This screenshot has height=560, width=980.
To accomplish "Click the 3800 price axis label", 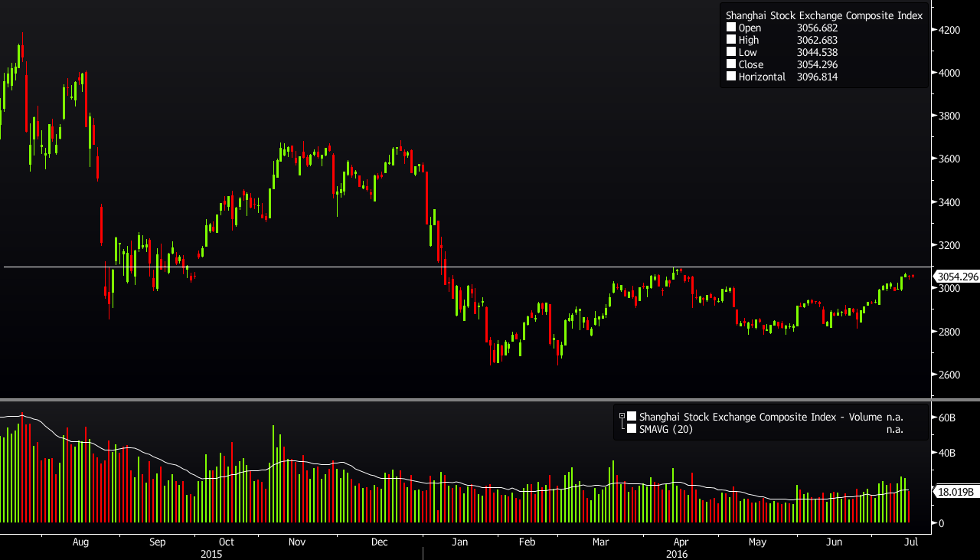I will click(949, 116).
